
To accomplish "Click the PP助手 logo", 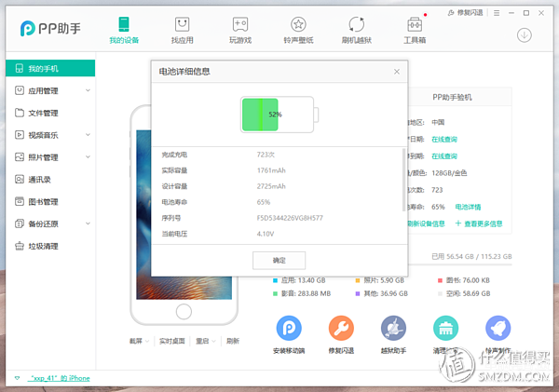I will click(x=50, y=28).
